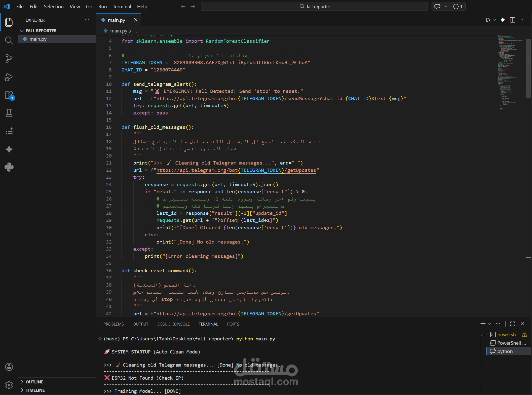Open the Extensions view with update badge

9,95
